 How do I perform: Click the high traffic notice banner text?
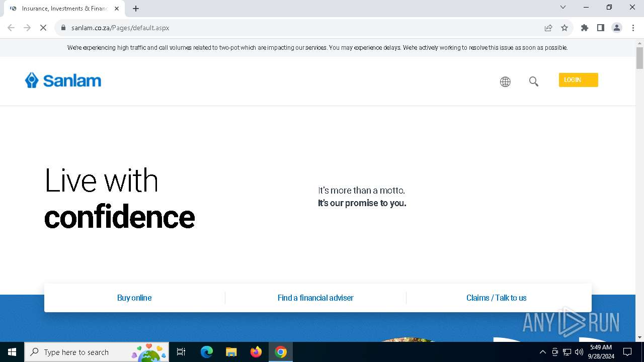pos(317,48)
